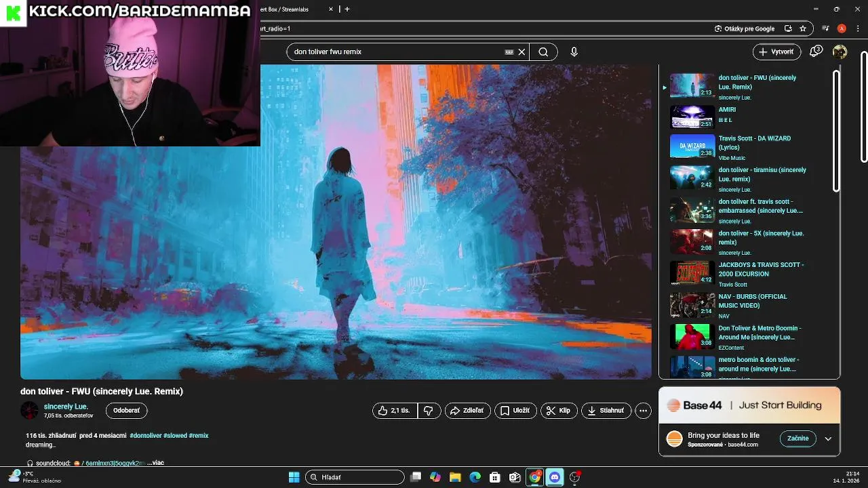Open the Base 44 Just Start Building banner

coord(749,405)
